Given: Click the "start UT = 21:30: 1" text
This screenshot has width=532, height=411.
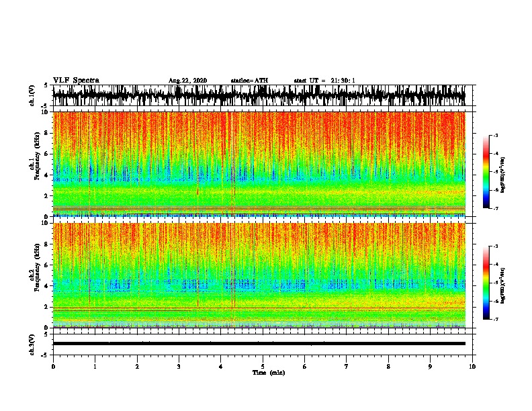Looking at the screenshot, I should (x=324, y=81).
